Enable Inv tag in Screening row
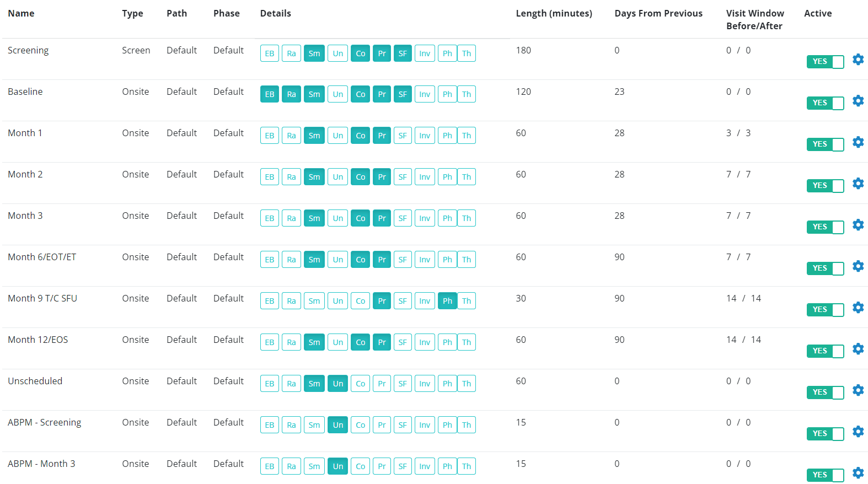Screen dimensions: 868x484 pos(425,53)
